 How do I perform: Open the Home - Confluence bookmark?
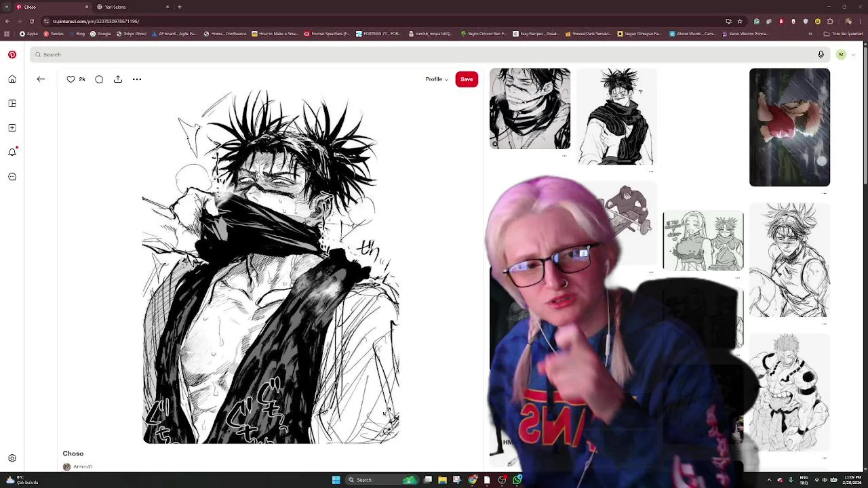[225, 34]
